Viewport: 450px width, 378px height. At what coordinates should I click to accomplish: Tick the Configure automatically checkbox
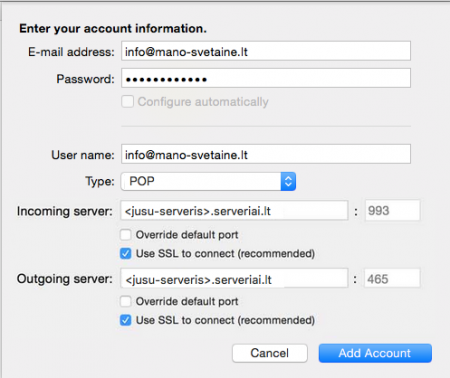click(127, 101)
